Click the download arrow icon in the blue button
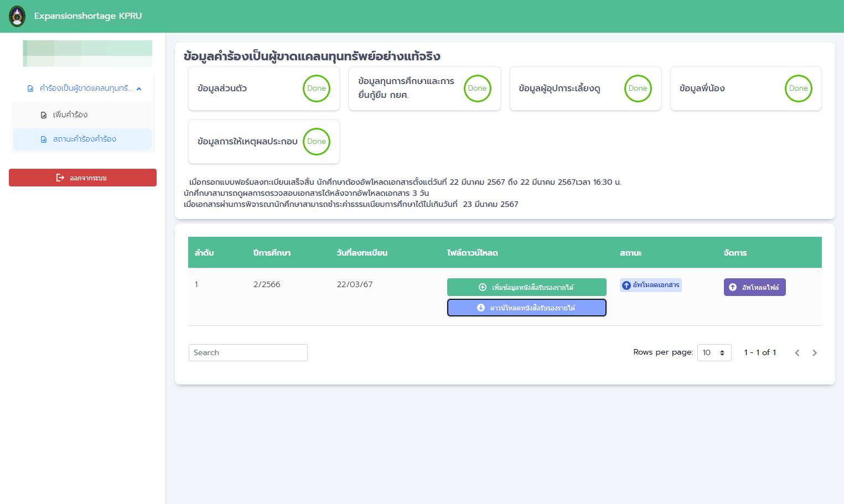Screen dimensions: 844x504 coord(481,308)
